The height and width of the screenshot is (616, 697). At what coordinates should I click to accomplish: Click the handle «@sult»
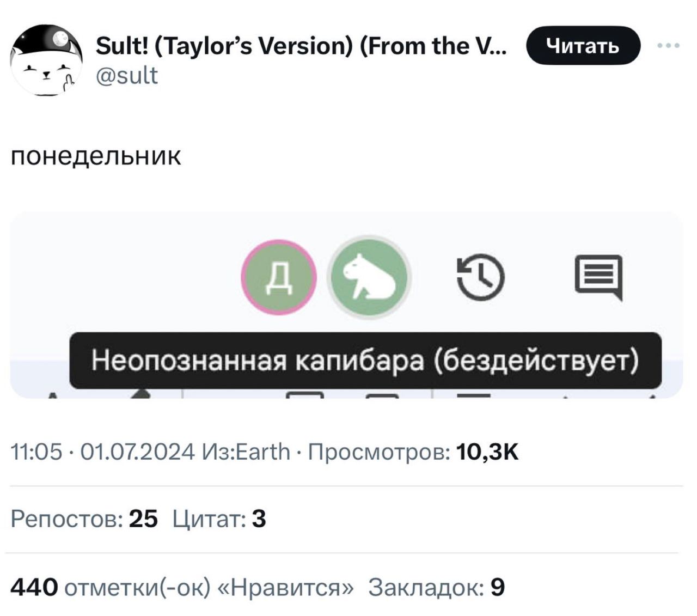point(125,76)
